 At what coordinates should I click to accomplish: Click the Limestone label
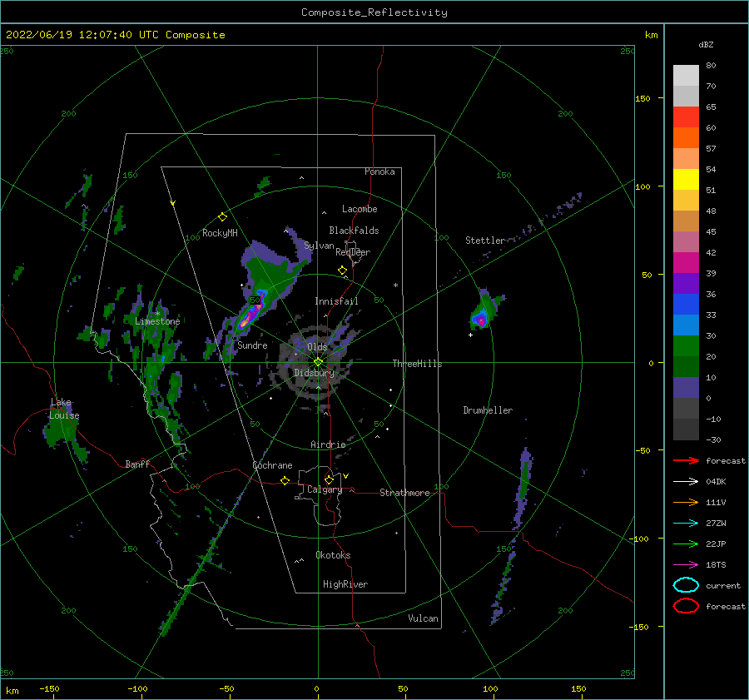click(157, 321)
